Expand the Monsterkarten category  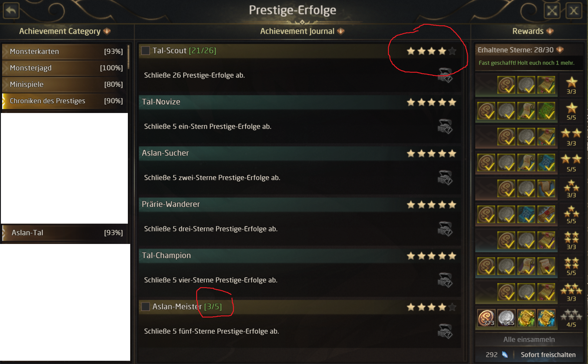[x=65, y=51]
